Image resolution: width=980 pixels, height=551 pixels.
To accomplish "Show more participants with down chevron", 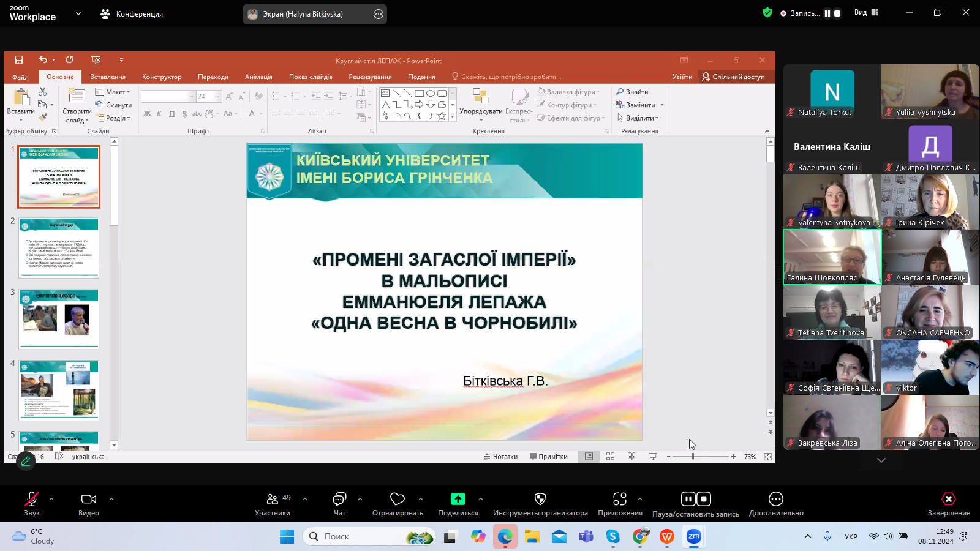I will [x=881, y=460].
